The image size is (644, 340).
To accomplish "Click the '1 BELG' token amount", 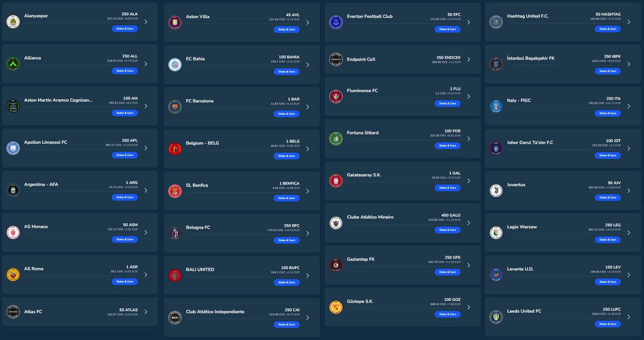I will tap(293, 142).
